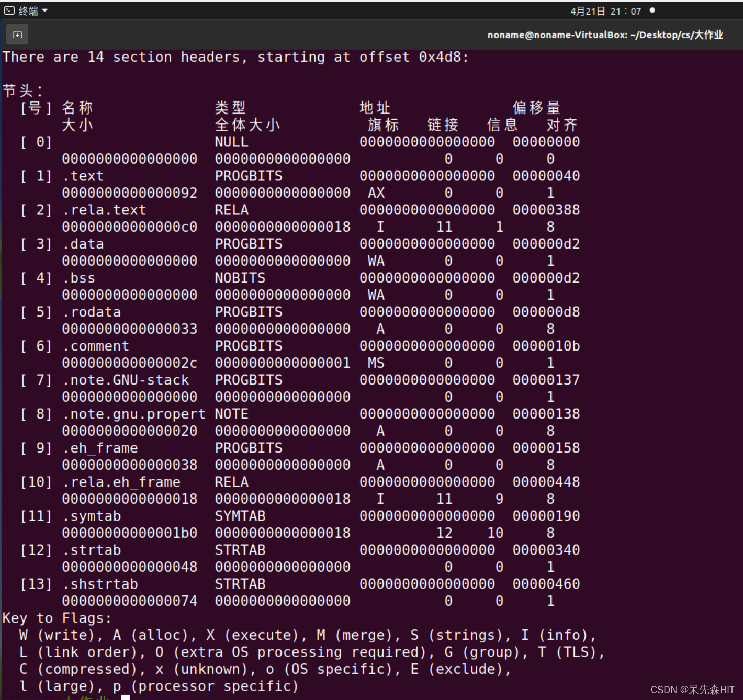Viewport: 743px width, 700px height.
Task: Click the new terminal tab icon
Action: [x=17, y=35]
